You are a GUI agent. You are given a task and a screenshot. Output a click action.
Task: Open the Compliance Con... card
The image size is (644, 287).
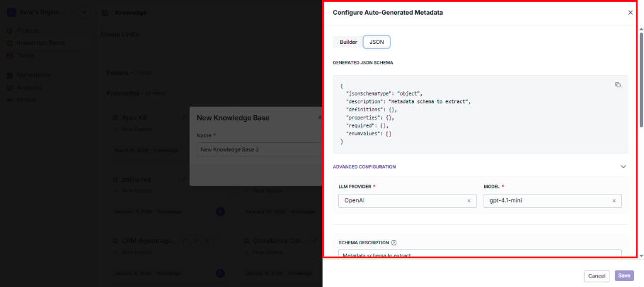point(279,241)
